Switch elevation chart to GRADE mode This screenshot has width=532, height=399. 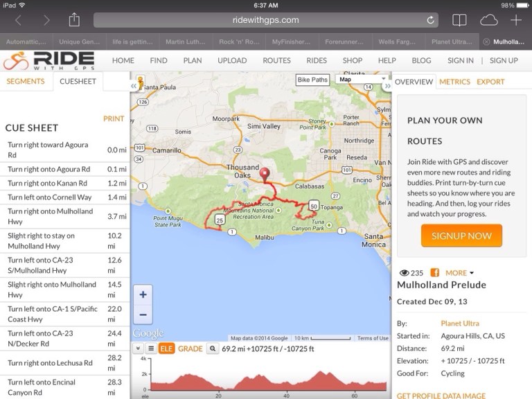pyautogui.click(x=190, y=348)
